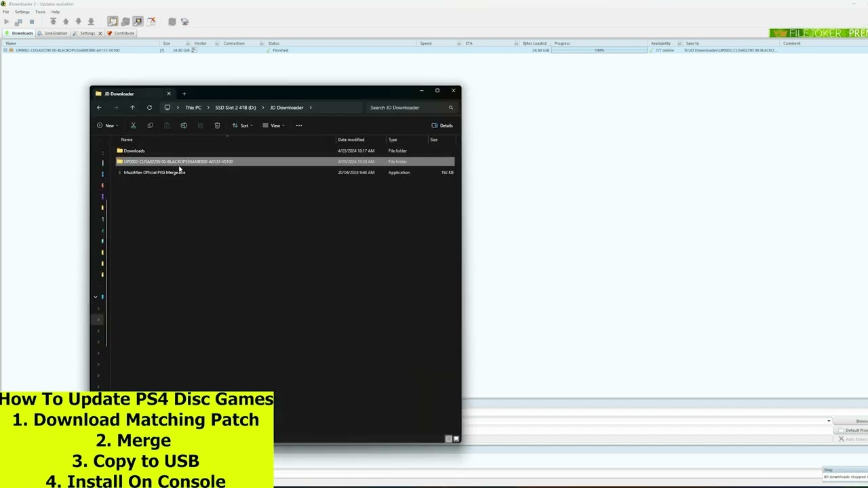
Task: Click This PC in the address breadcrumb
Action: point(193,108)
